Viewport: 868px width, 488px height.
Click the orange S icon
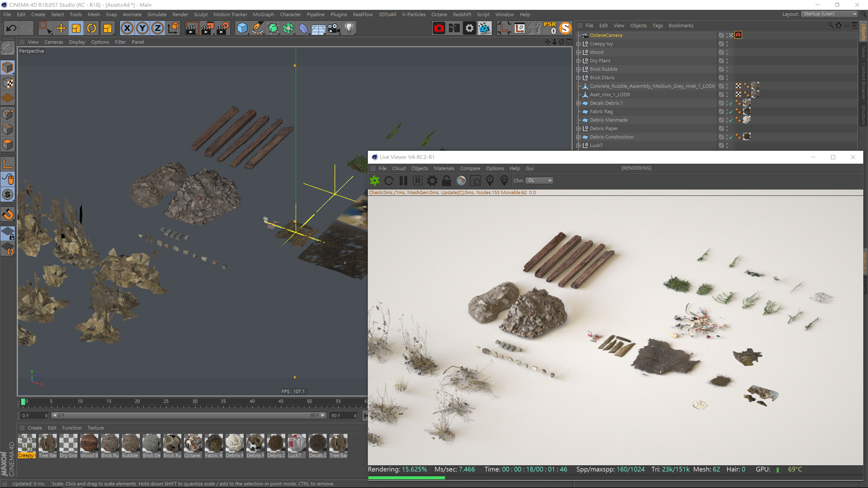[x=566, y=28]
